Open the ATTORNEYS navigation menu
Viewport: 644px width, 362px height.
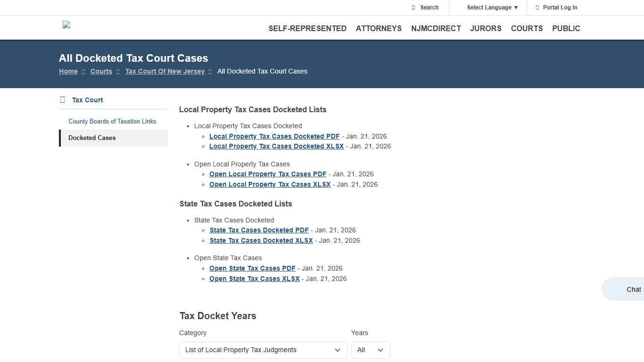(x=379, y=28)
